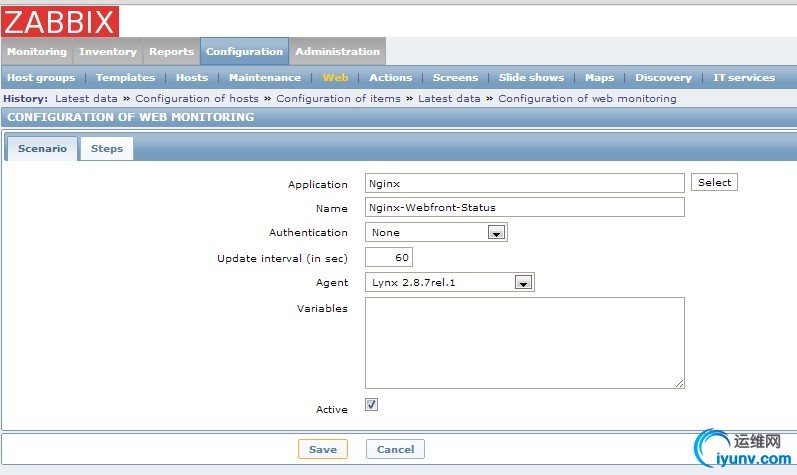Click Select button beside Application
Image resolution: width=797 pixels, height=475 pixels.
click(x=714, y=182)
